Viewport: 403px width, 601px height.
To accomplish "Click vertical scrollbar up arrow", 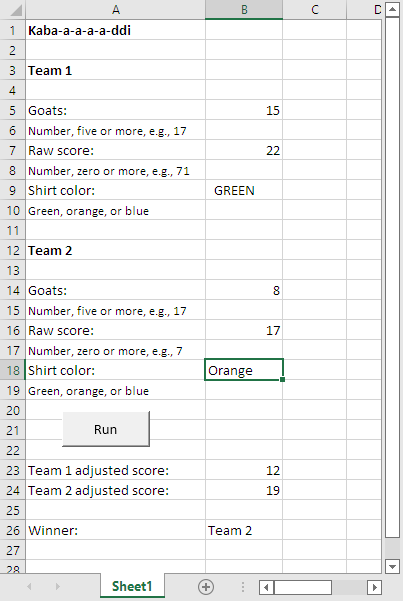I will tap(392, 9).
